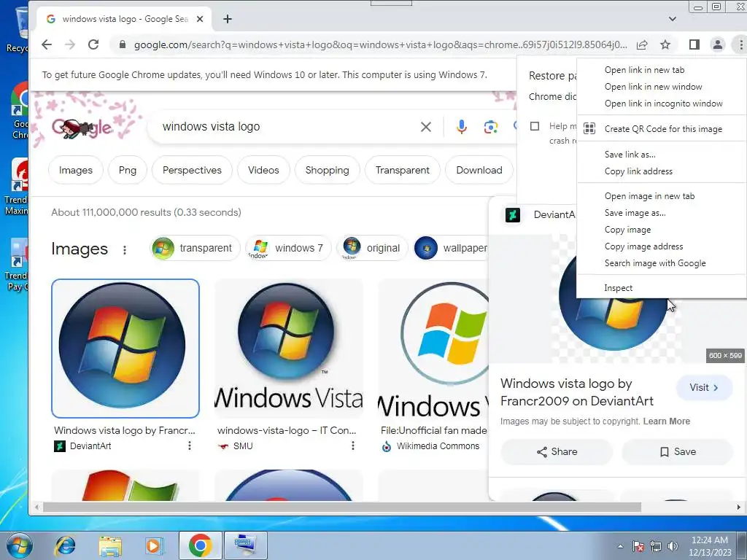
Task: Choose Open link in new tab
Action: 661,70
